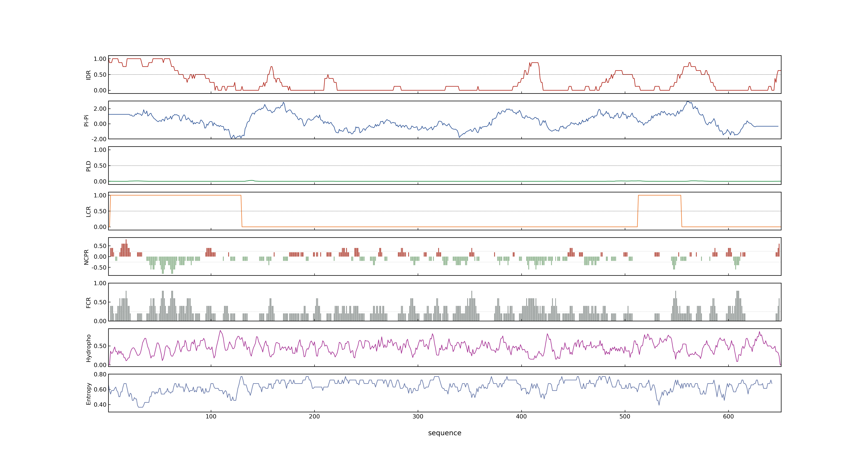
Task: Select the PLD y-axis label
Action: (88, 166)
